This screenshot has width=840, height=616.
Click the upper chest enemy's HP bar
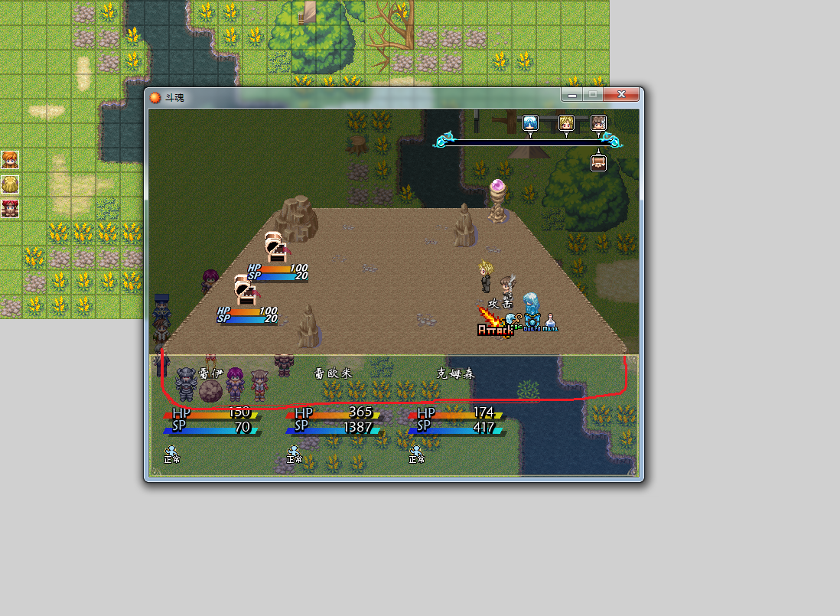click(x=278, y=268)
